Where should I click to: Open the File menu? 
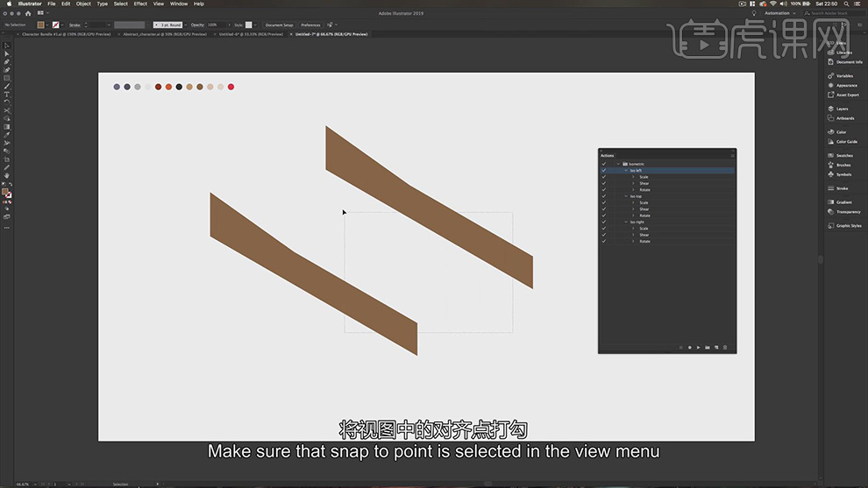pos(52,4)
